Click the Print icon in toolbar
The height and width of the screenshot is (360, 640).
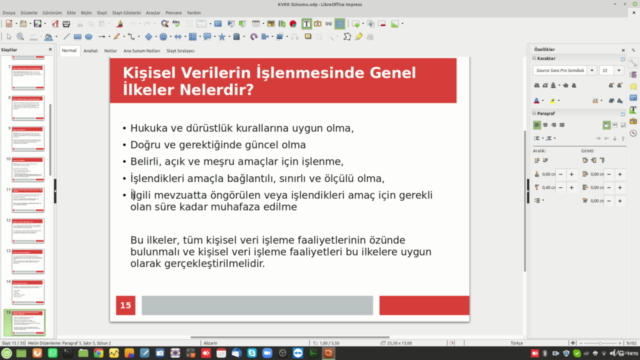pyautogui.click(x=66, y=24)
